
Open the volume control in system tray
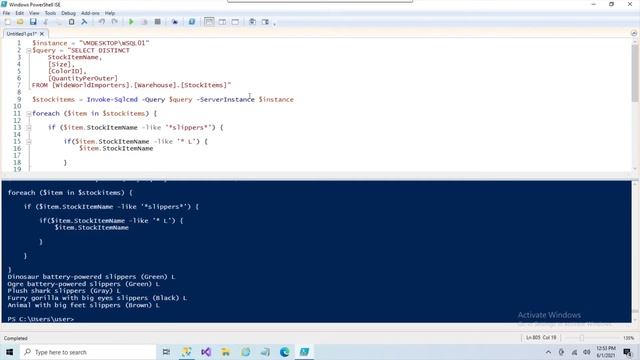587,352
